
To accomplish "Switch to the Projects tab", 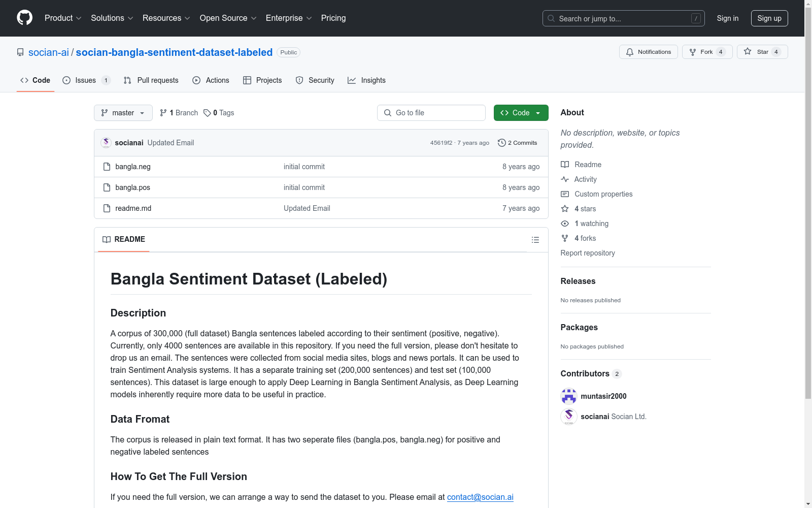I will 262,80.
